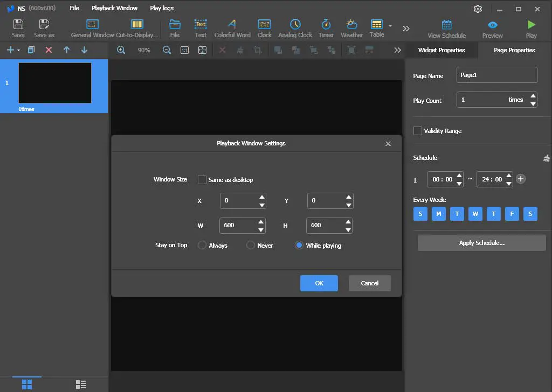Screen dimensions: 552x392
Task: Insert a Clock widget
Action: (x=264, y=28)
